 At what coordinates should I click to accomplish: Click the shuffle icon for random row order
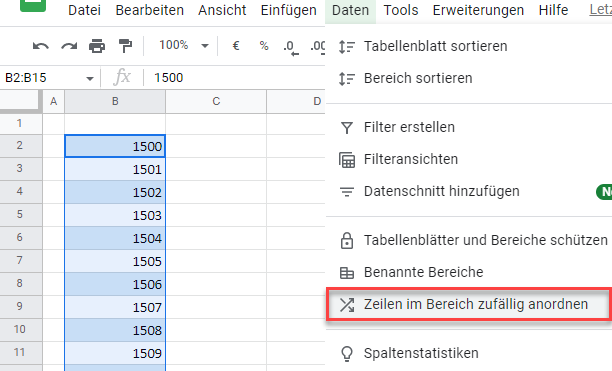[347, 305]
